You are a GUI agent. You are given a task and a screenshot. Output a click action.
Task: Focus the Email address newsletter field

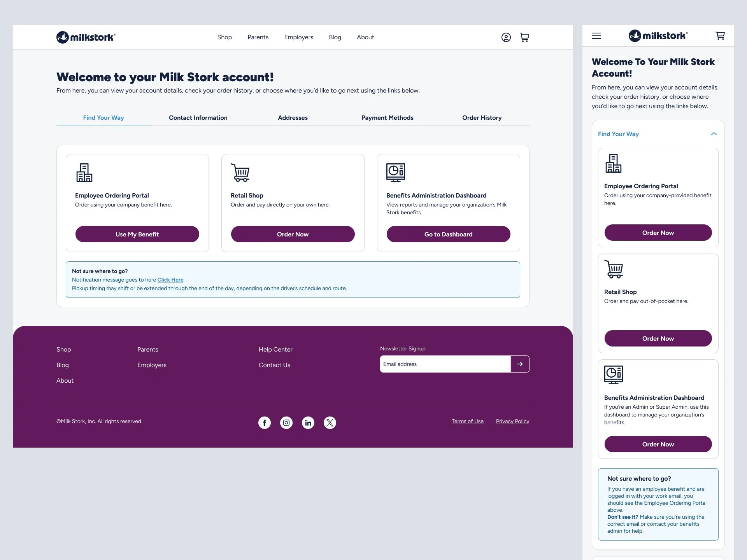(x=445, y=364)
